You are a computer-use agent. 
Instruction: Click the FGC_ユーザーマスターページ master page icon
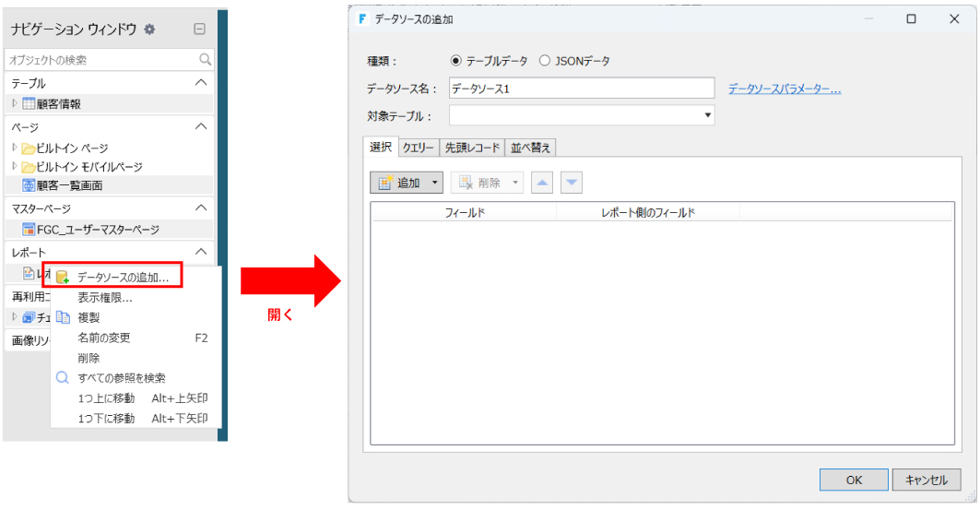(x=29, y=229)
